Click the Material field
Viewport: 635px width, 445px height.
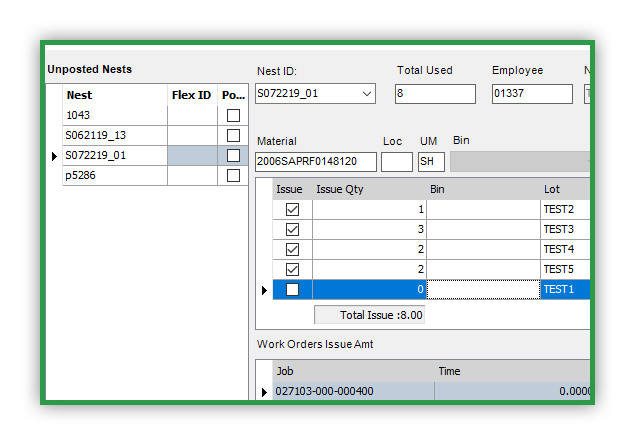point(316,162)
